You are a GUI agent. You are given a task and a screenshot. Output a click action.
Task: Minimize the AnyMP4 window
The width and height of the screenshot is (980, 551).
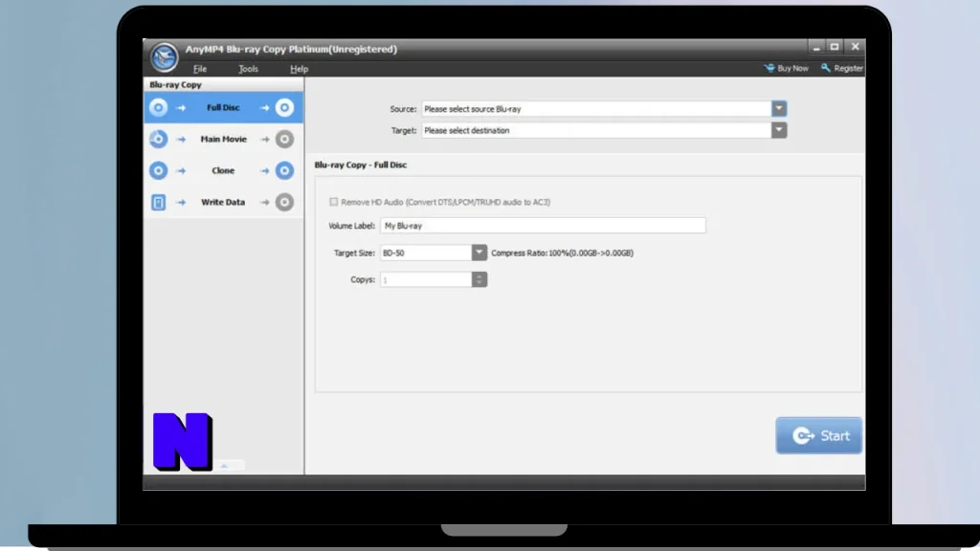(x=816, y=47)
